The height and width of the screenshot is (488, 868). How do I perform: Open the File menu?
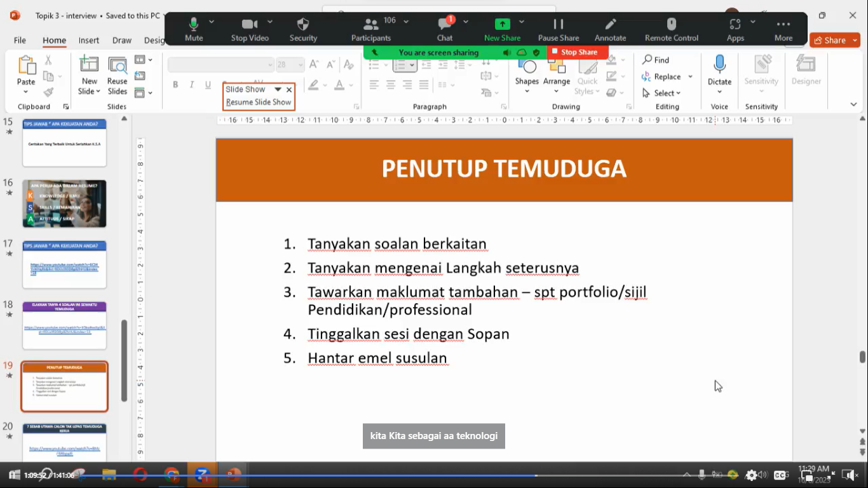(20, 40)
